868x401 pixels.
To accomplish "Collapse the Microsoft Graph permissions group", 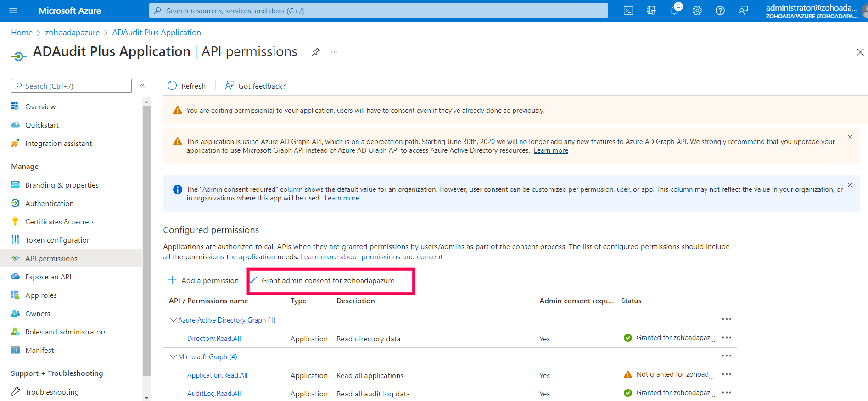I will coord(173,357).
